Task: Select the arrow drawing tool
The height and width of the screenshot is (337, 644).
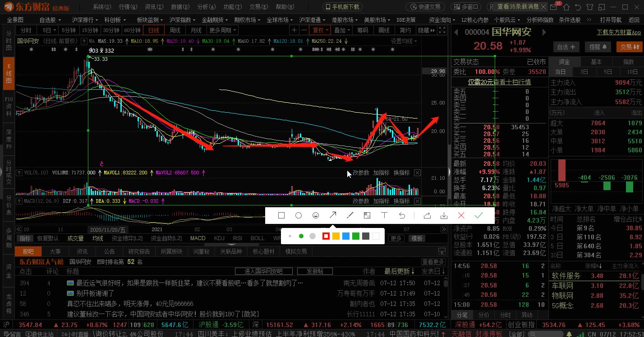Action: click(x=333, y=215)
